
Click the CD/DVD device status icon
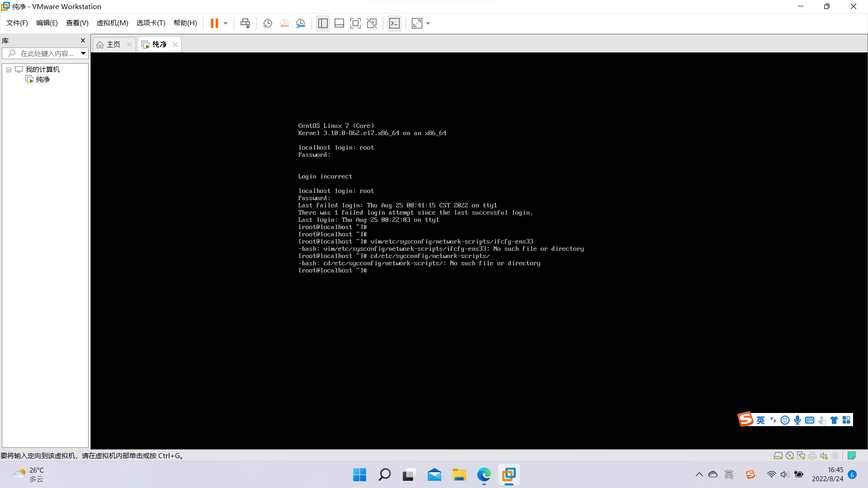pyautogui.click(x=790, y=456)
